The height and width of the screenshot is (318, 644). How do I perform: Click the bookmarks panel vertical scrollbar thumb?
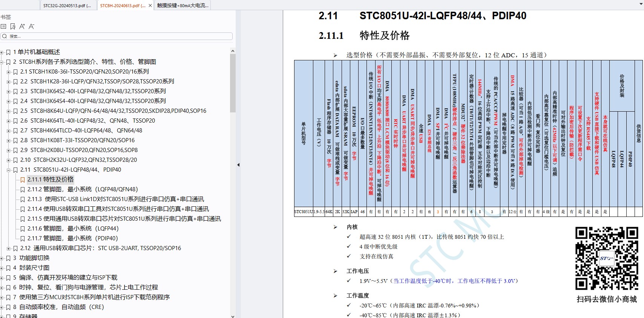tap(233, 83)
